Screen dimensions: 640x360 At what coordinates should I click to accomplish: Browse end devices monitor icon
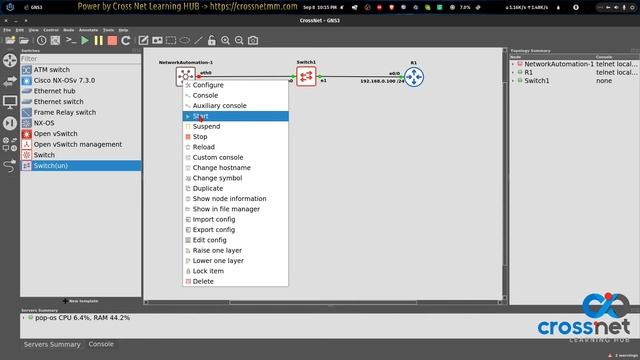click(x=10, y=102)
